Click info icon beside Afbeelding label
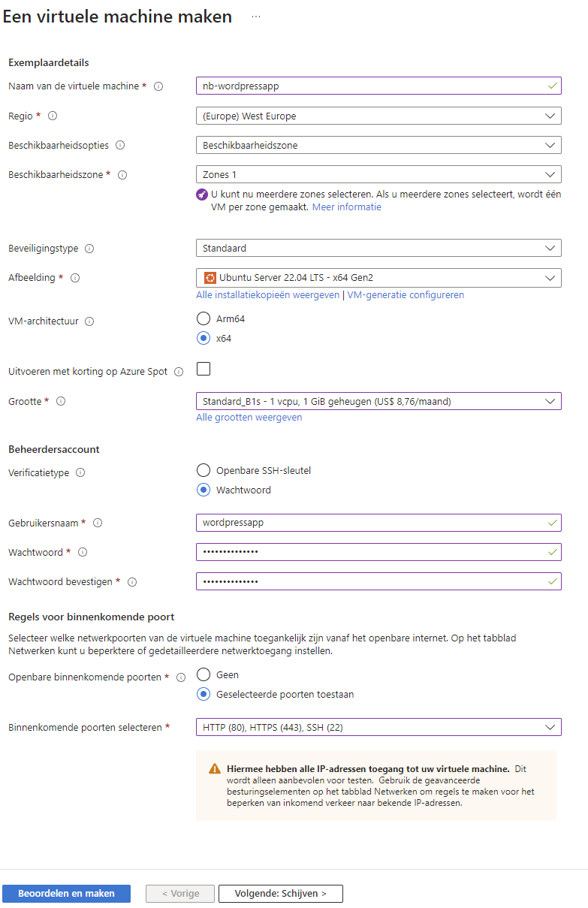 tap(75, 278)
